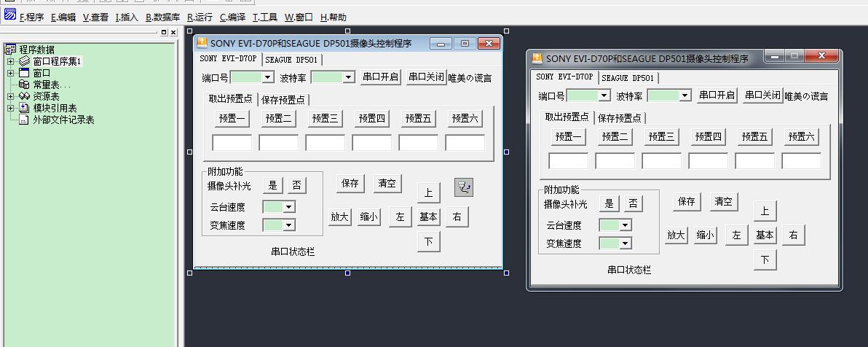Image resolution: width=868 pixels, height=347 pixels.
Task: Click 预置一 button in the running window
Action: pyautogui.click(x=569, y=136)
